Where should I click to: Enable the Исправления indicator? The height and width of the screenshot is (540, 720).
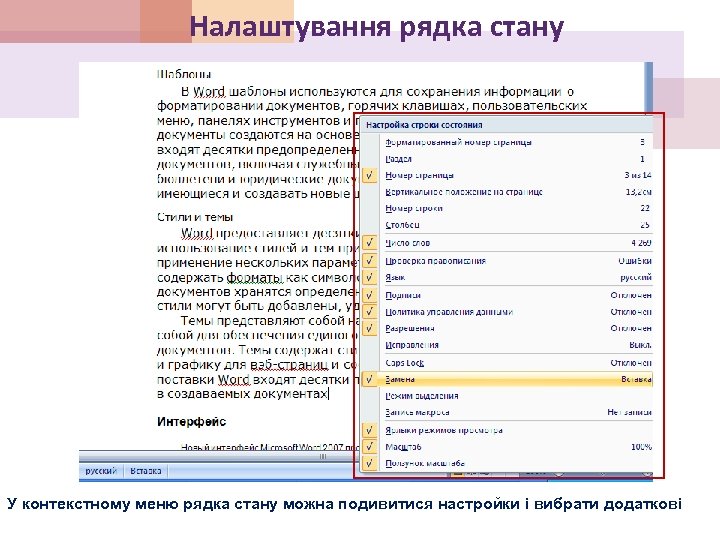click(507, 345)
